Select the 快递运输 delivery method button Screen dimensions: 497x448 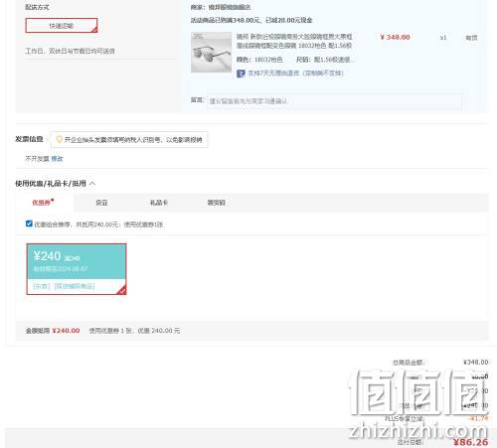(62, 26)
